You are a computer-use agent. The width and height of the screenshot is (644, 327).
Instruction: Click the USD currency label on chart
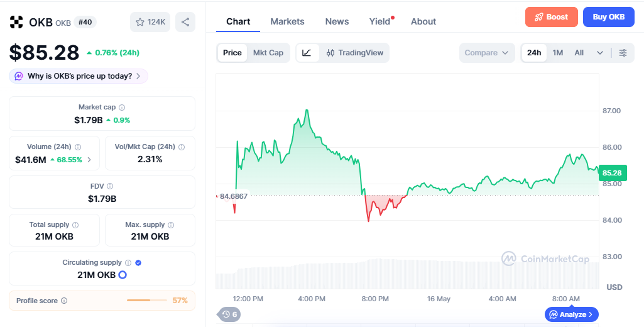click(614, 287)
